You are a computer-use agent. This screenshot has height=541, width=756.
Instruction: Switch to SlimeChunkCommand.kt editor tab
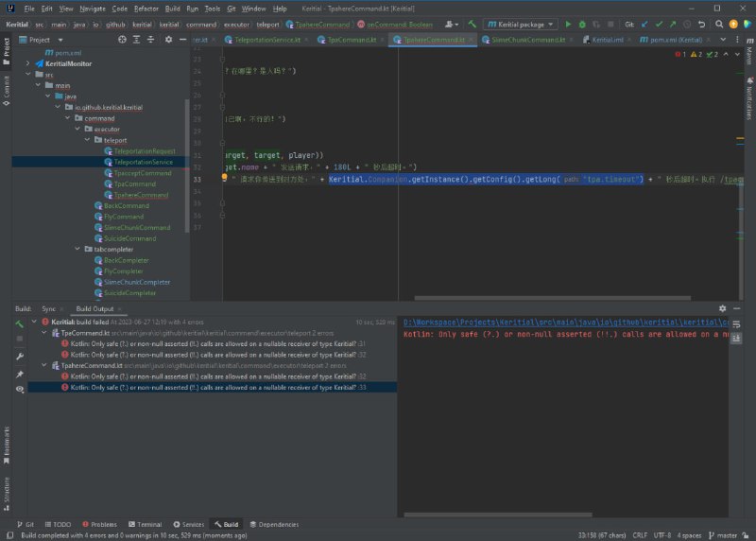point(527,40)
